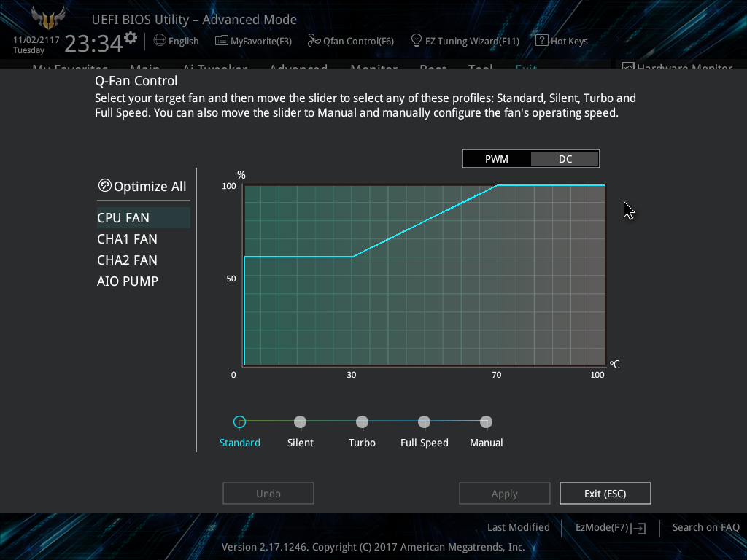Select CHA2 FAN in the fan list
This screenshot has width=747, height=560.
coord(127,260)
